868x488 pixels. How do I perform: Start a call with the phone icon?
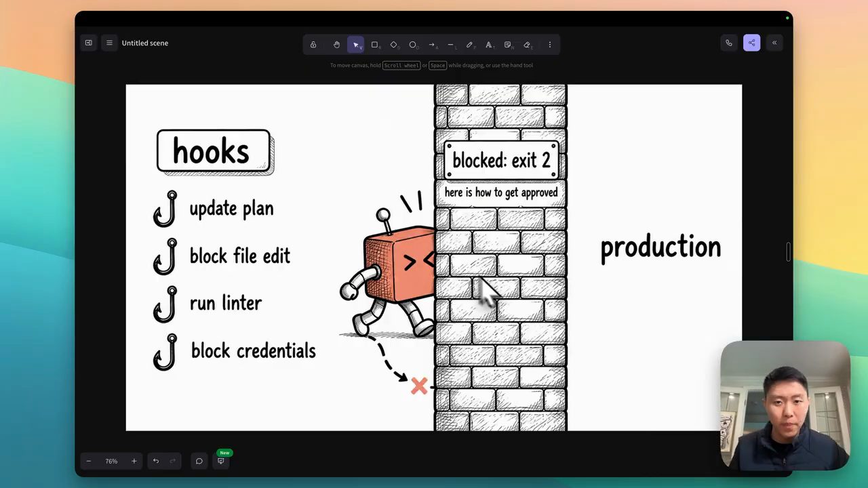coord(729,43)
